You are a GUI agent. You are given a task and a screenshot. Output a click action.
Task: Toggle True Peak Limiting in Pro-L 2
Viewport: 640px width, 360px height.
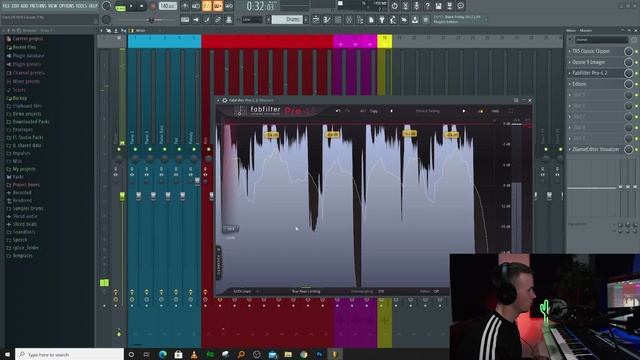click(306, 291)
